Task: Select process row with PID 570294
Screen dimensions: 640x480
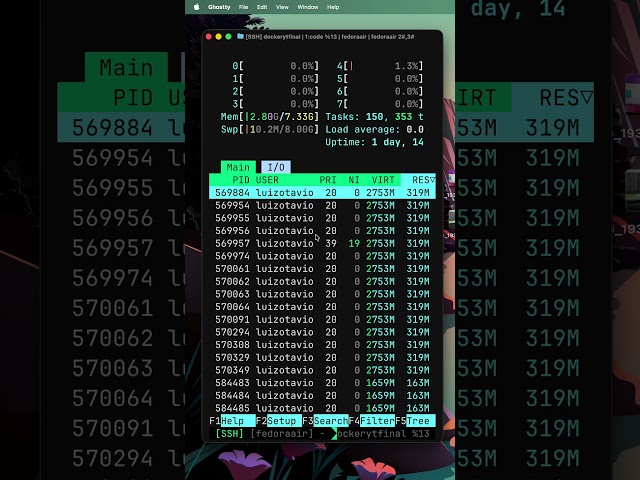Action: pos(322,332)
